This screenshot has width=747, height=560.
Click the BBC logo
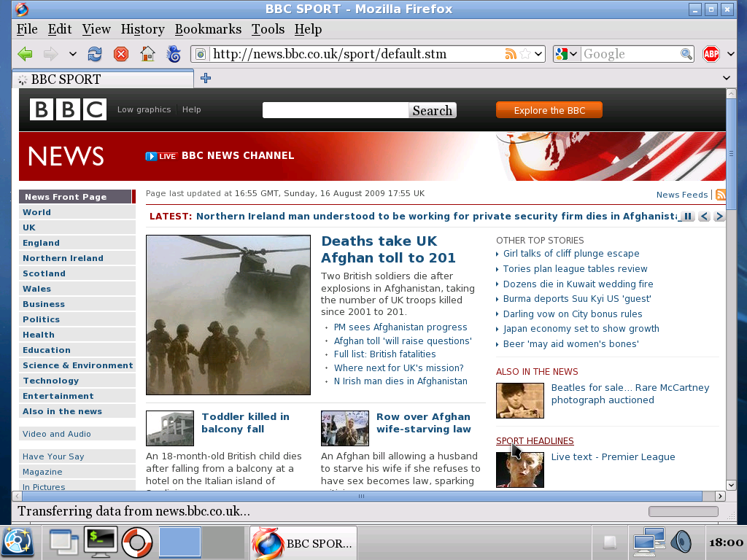[x=68, y=109]
